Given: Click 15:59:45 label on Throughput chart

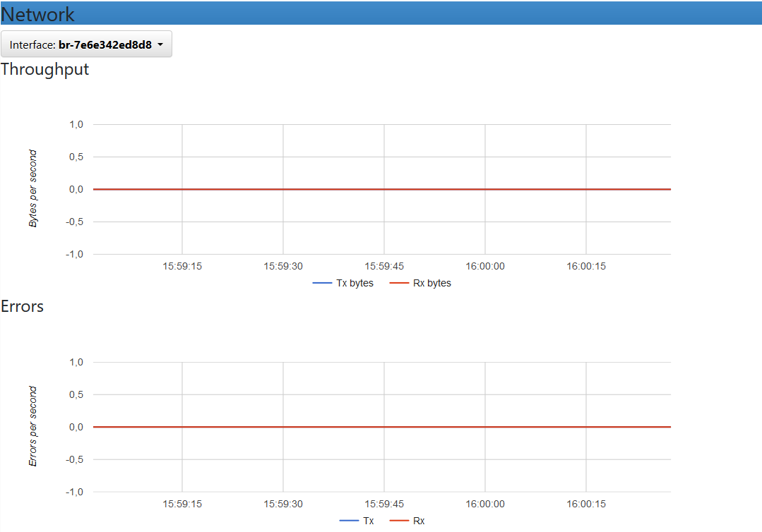Looking at the screenshot, I should (384, 266).
